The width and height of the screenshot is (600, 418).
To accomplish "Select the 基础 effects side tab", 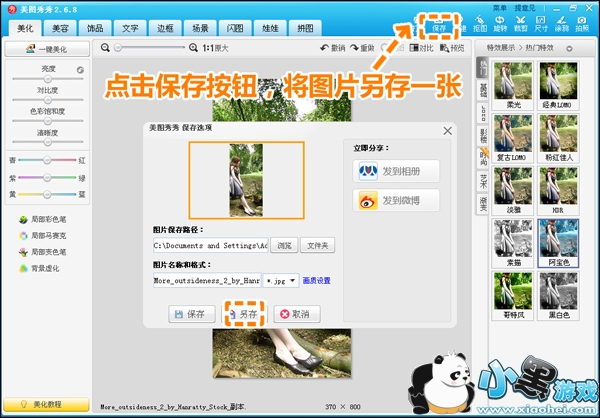I will pos(484,90).
